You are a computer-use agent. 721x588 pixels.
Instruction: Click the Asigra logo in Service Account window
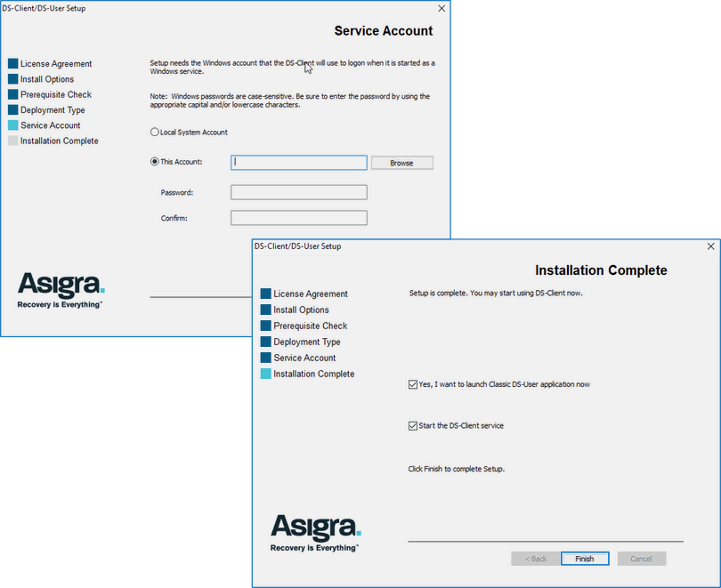pyautogui.click(x=61, y=290)
